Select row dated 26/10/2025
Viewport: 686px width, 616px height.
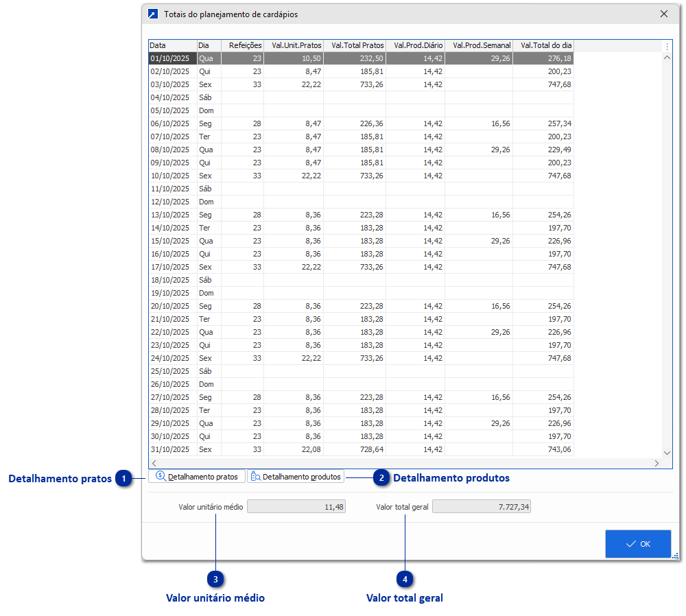tap(361, 384)
